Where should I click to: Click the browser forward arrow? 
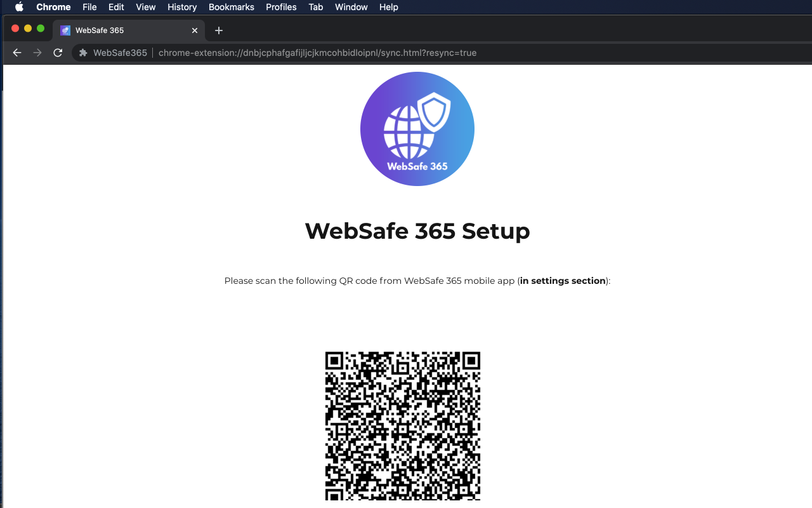click(37, 53)
